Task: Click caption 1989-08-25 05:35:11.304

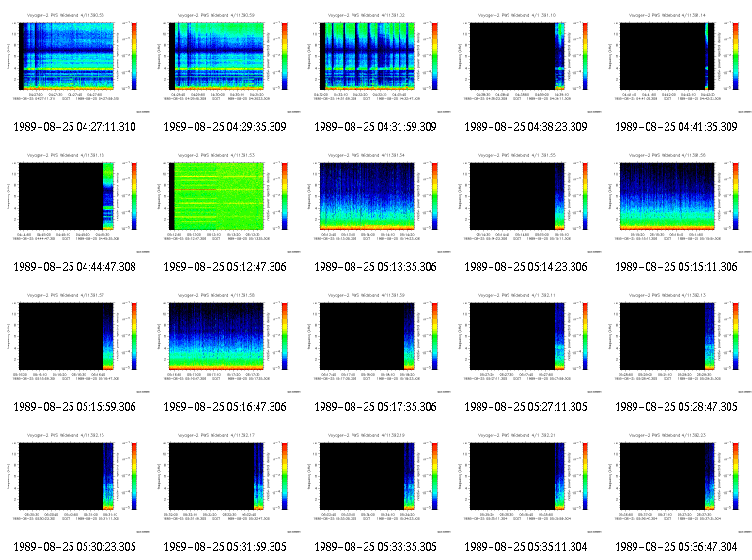Action: [525, 547]
